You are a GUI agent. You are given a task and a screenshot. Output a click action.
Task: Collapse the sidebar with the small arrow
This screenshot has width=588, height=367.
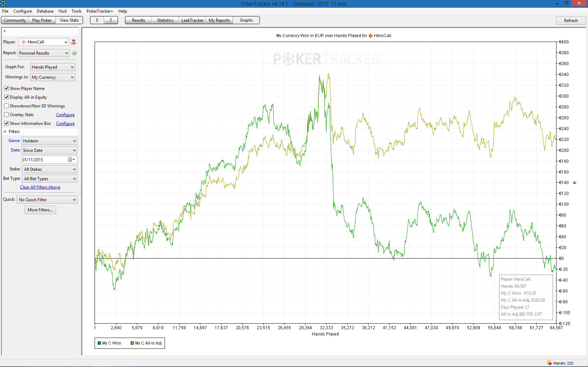click(5, 31)
